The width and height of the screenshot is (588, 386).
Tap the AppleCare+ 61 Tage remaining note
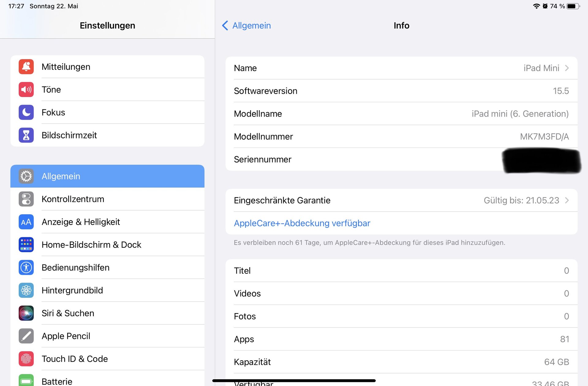point(369,242)
